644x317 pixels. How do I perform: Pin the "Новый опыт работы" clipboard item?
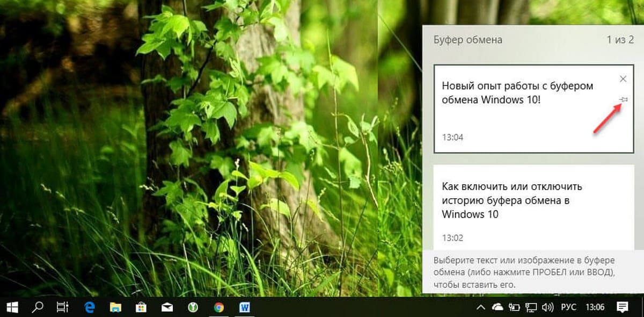tap(623, 99)
